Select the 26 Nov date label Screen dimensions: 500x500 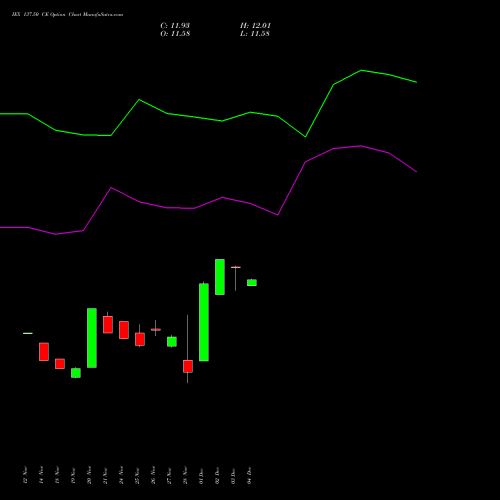153,475
